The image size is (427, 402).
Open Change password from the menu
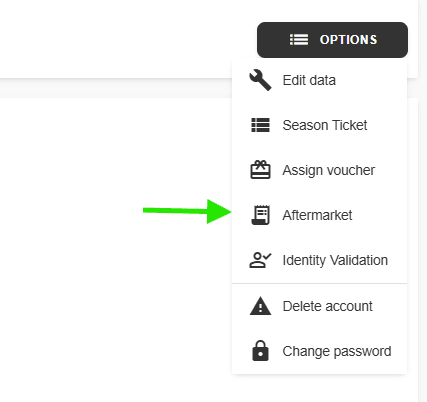[319, 351]
